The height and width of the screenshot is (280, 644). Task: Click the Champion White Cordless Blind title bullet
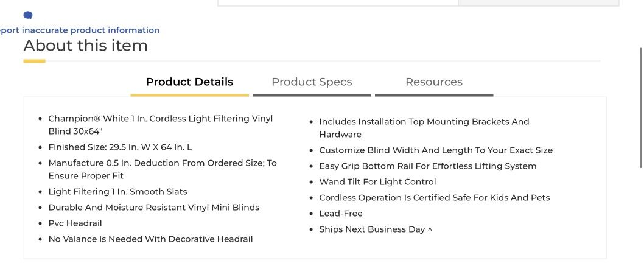tap(161, 125)
